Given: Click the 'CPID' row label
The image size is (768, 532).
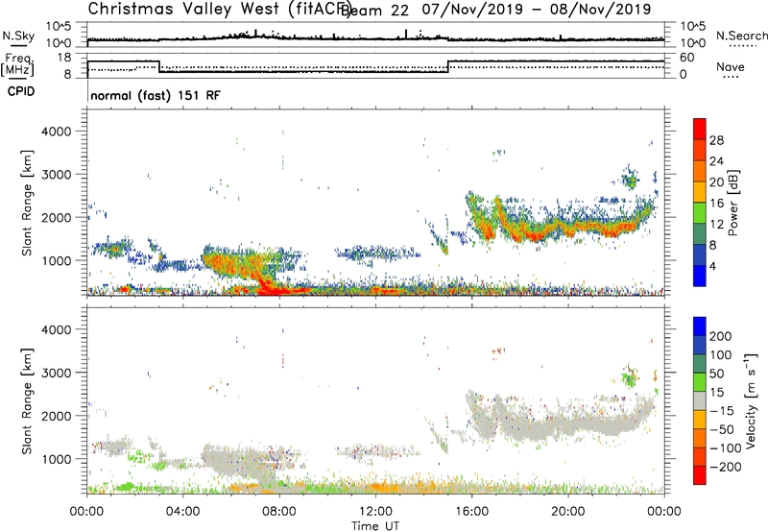Looking at the screenshot, I should (x=21, y=91).
